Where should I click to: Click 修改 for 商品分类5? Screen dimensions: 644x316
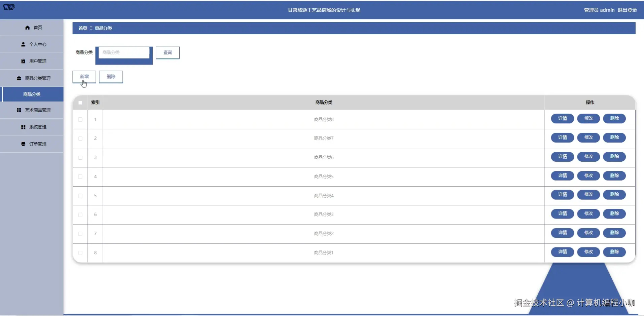(588, 176)
